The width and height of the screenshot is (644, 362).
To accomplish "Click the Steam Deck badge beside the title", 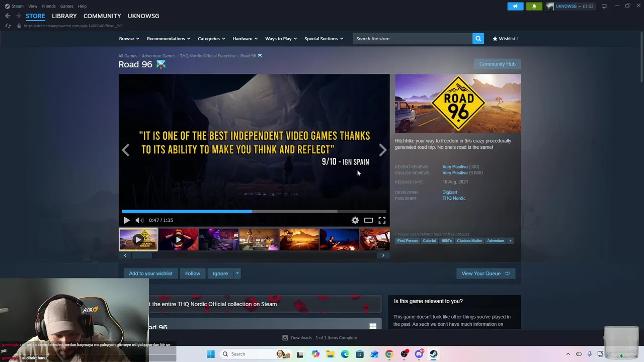I will (161, 64).
